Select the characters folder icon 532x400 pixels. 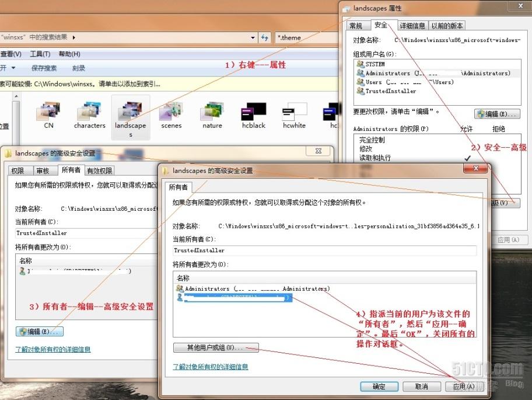[89, 112]
